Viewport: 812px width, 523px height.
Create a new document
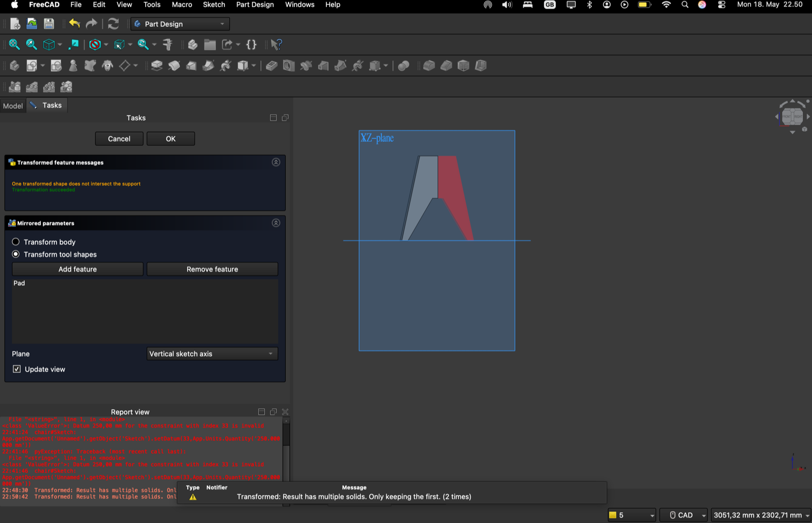point(15,24)
